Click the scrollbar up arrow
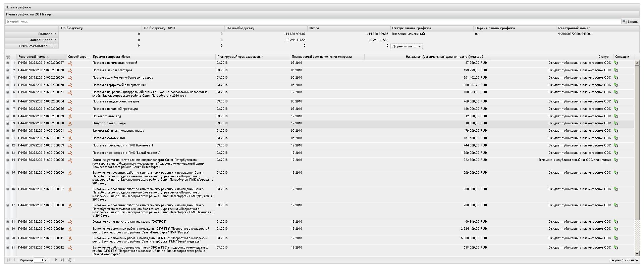This screenshot has height=266, width=644. pyautogui.click(x=637, y=63)
